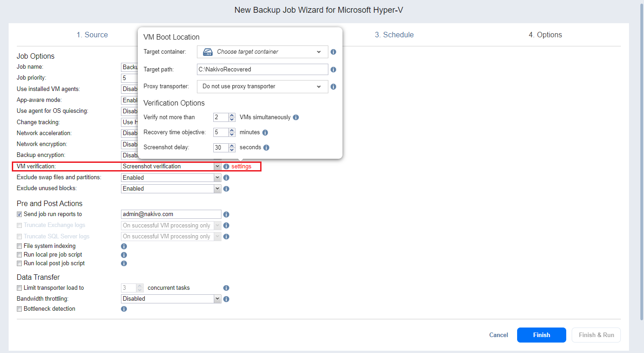644x353 pixels.
Task: Open Choose target container dropdown
Action: [262, 52]
